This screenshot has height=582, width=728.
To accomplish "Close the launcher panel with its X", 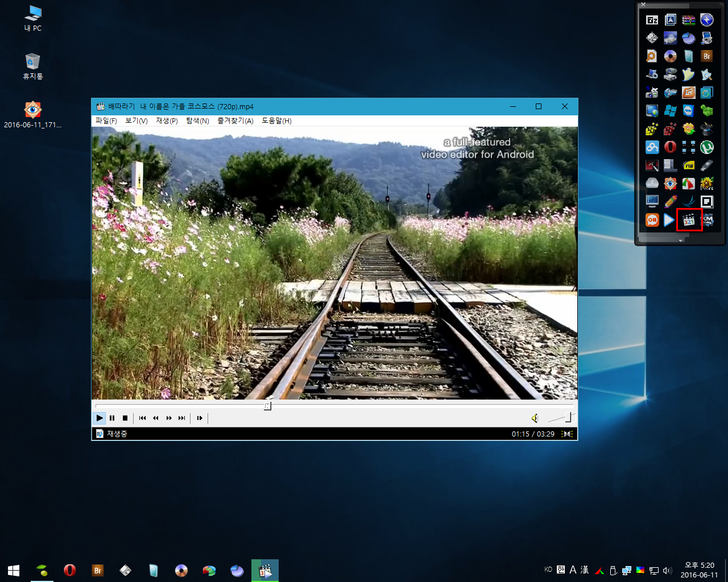I will [643, 5].
